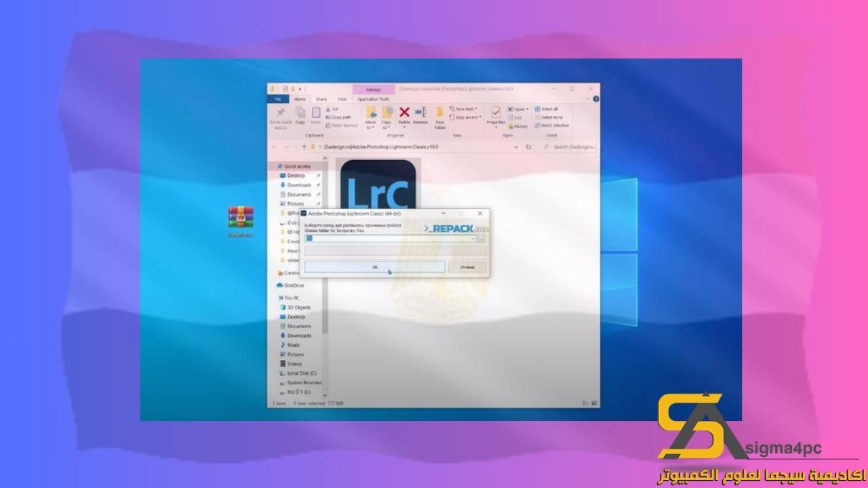Switch to the Share ribbon tab
This screenshot has width=868, height=488.
pos(322,99)
